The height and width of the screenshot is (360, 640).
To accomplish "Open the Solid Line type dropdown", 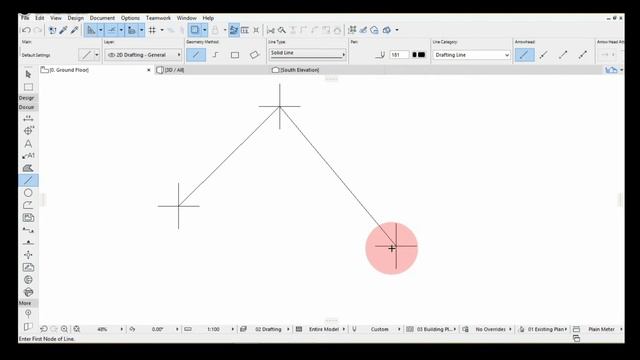I will [307, 54].
